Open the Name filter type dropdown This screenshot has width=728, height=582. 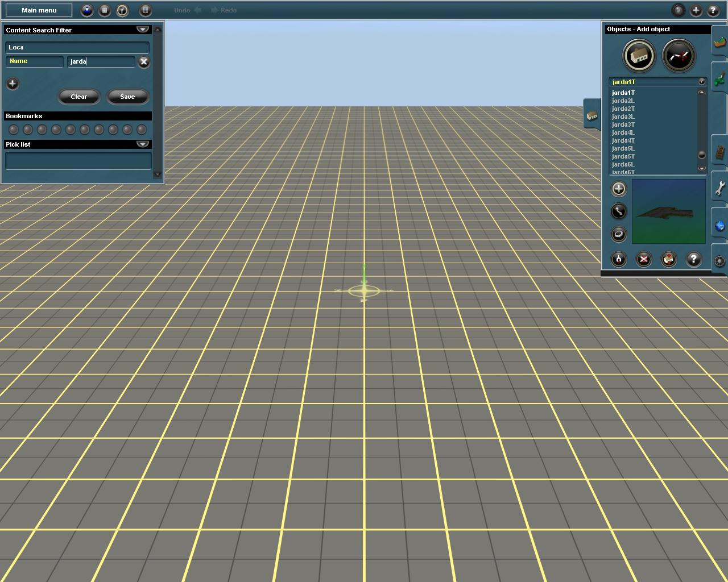[34, 61]
